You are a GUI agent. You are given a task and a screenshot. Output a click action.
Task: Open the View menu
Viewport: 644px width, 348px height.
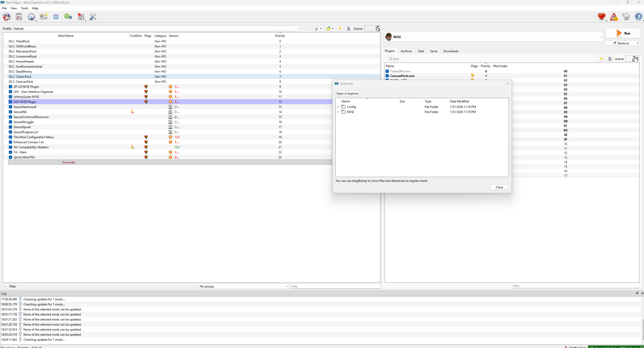tap(14, 8)
